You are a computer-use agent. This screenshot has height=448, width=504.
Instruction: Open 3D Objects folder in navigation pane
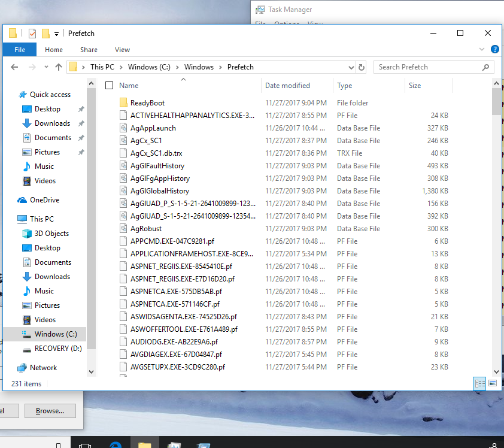coord(51,234)
